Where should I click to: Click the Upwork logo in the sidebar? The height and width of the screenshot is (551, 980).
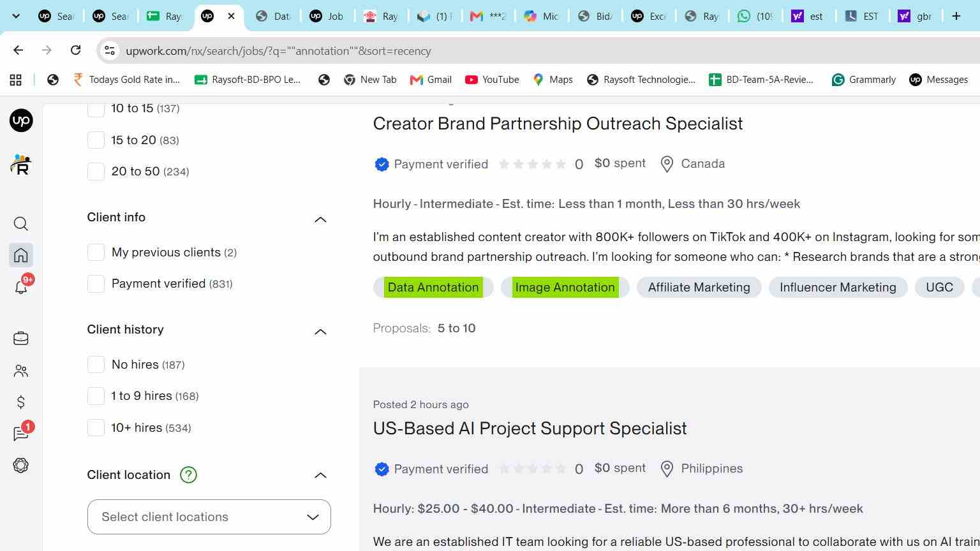pyautogui.click(x=21, y=121)
